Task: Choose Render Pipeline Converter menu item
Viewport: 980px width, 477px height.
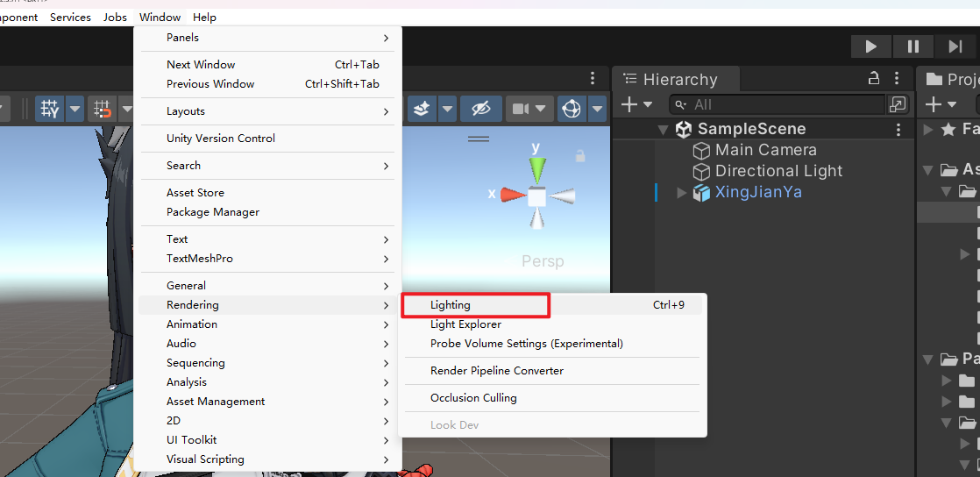Action: 497,371
